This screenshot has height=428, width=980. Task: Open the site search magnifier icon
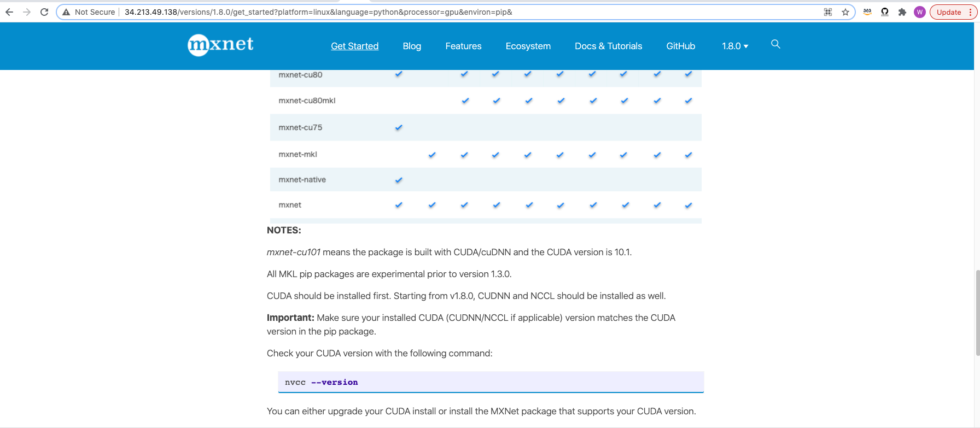(775, 44)
